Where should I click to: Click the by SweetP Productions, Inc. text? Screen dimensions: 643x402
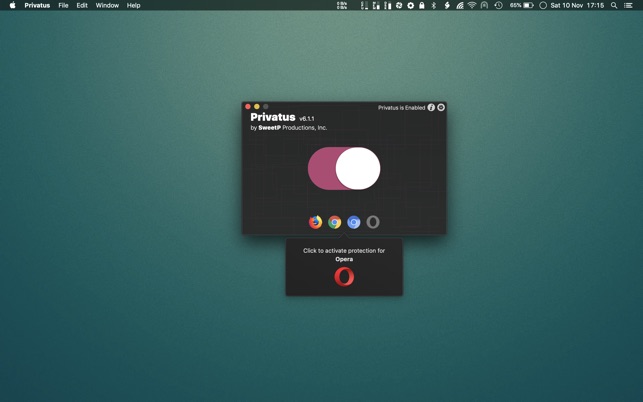coord(289,128)
